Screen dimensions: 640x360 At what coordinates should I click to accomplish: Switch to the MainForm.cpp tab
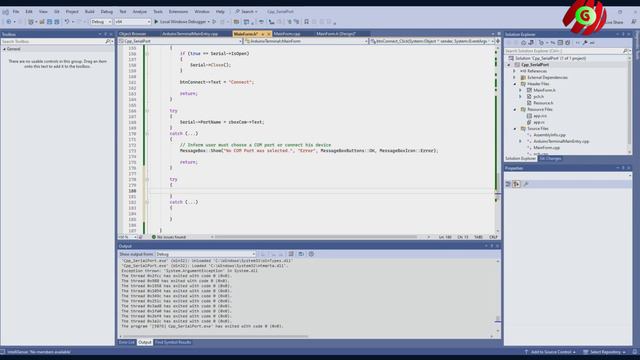pyautogui.click(x=287, y=34)
